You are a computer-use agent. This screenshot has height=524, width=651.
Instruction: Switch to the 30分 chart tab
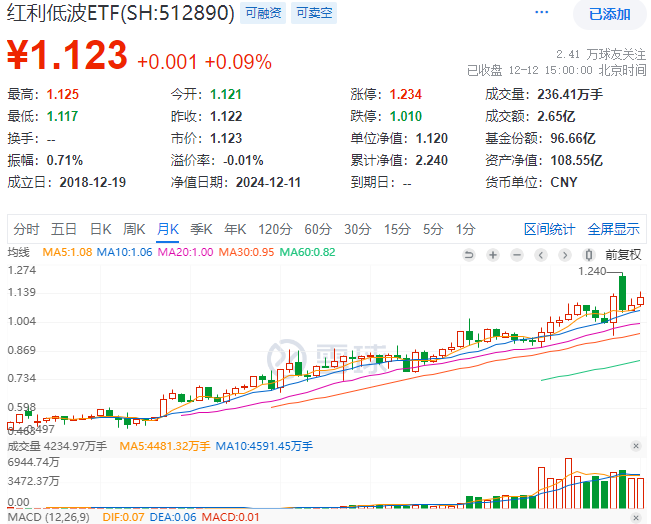click(357, 229)
